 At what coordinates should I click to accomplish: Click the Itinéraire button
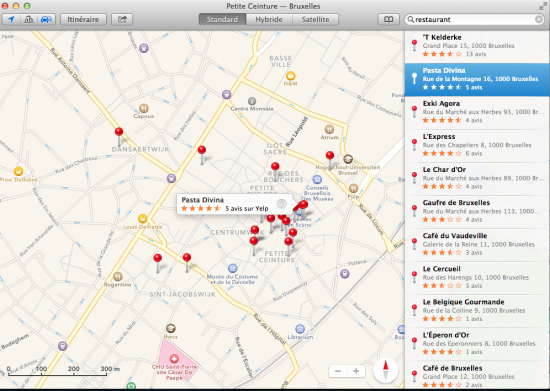[83, 19]
